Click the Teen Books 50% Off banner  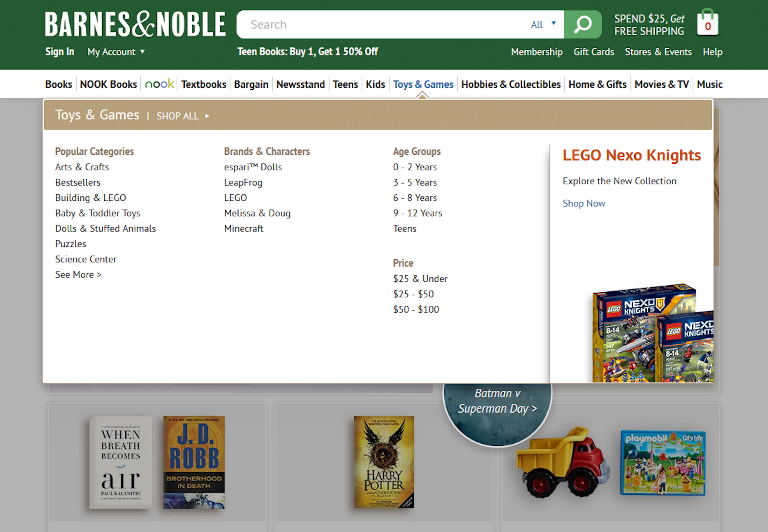(x=308, y=51)
